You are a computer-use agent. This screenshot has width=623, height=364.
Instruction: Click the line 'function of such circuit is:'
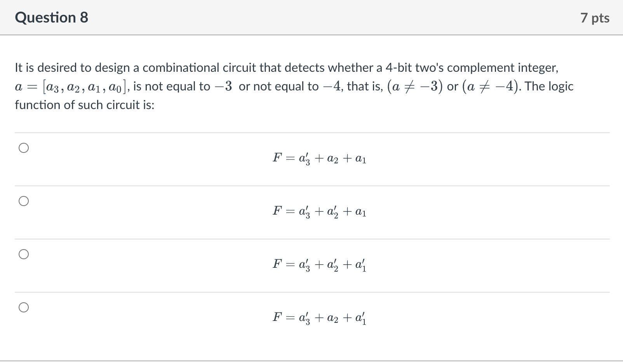pos(85,105)
